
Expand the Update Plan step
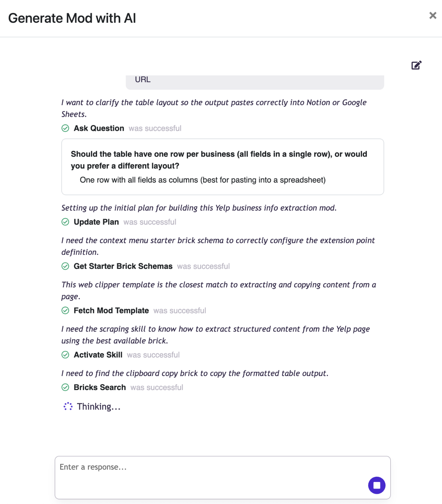(96, 222)
